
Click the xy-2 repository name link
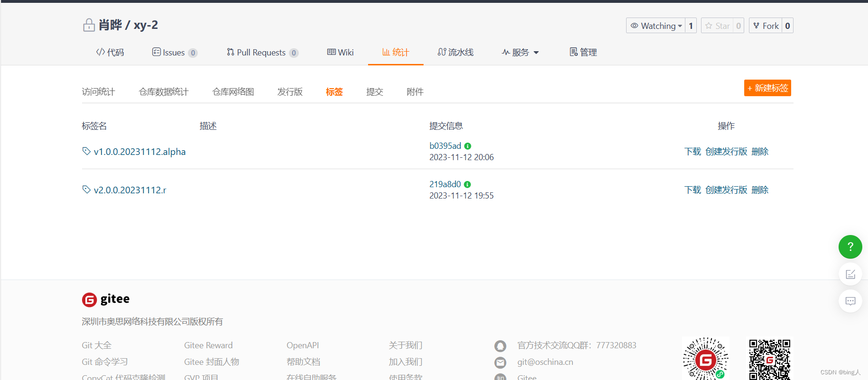pyautogui.click(x=146, y=25)
